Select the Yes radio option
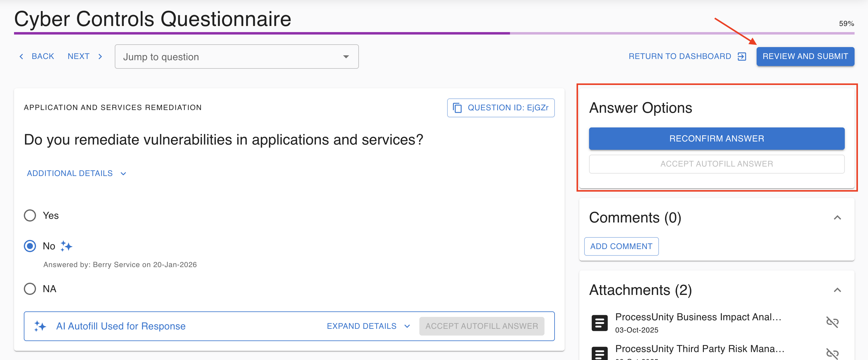 pos(30,215)
